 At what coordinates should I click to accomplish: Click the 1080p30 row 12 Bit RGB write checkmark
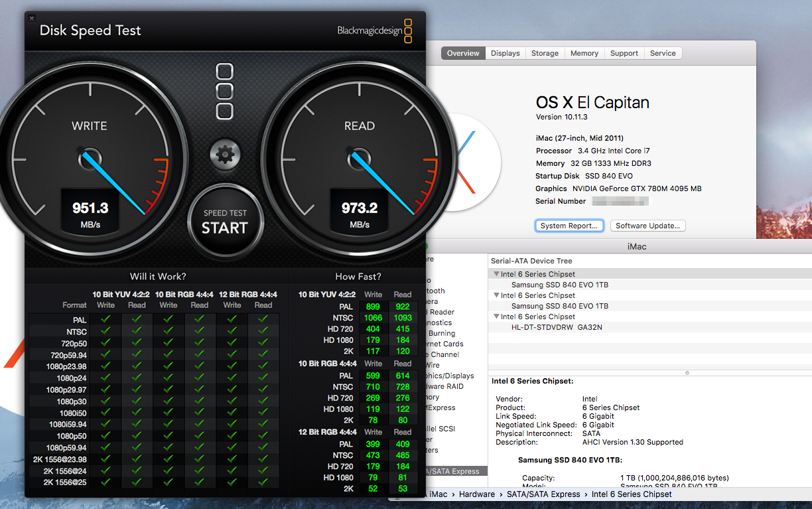[232, 401]
